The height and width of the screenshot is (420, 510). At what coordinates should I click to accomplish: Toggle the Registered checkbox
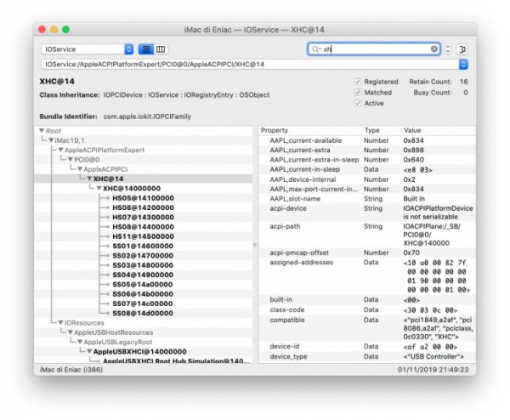point(358,82)
